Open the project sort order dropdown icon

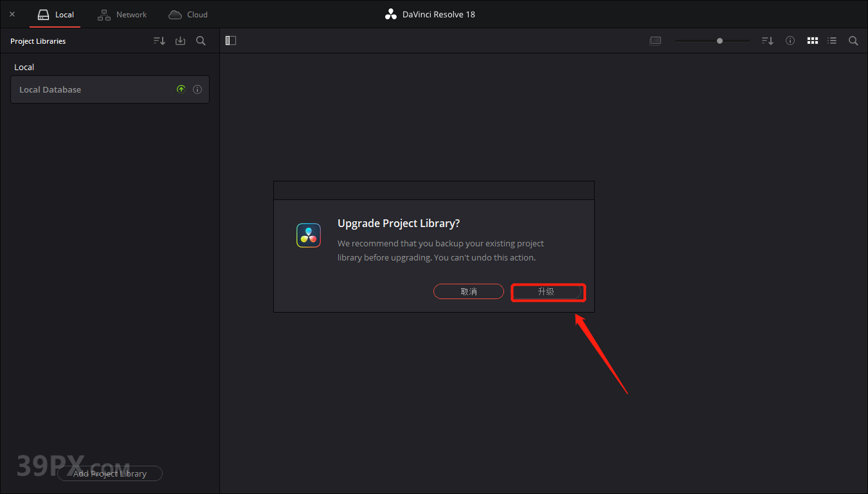(x=768, y=41)
